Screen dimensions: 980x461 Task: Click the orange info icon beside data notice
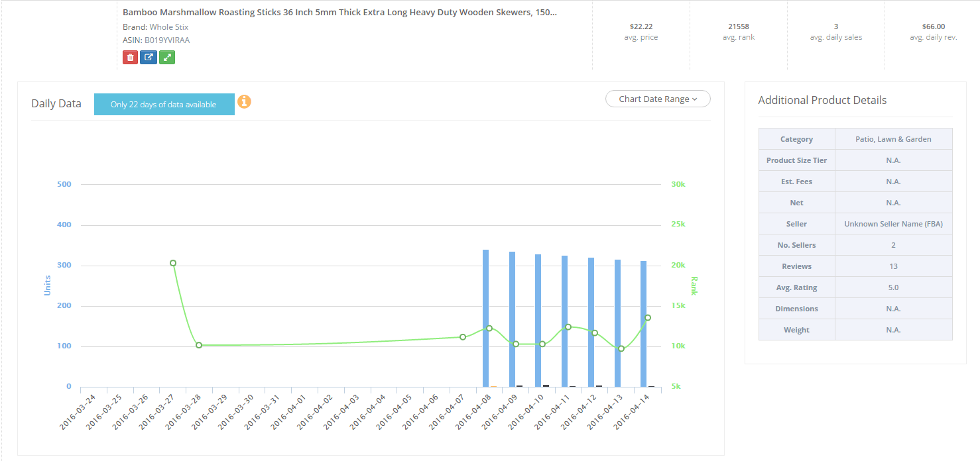coord(244,102)
